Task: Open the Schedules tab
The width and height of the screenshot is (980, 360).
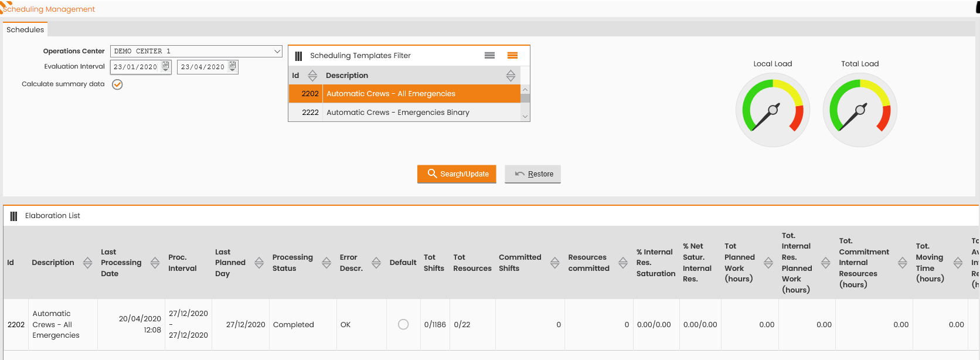Action: (x=25, y=29)
